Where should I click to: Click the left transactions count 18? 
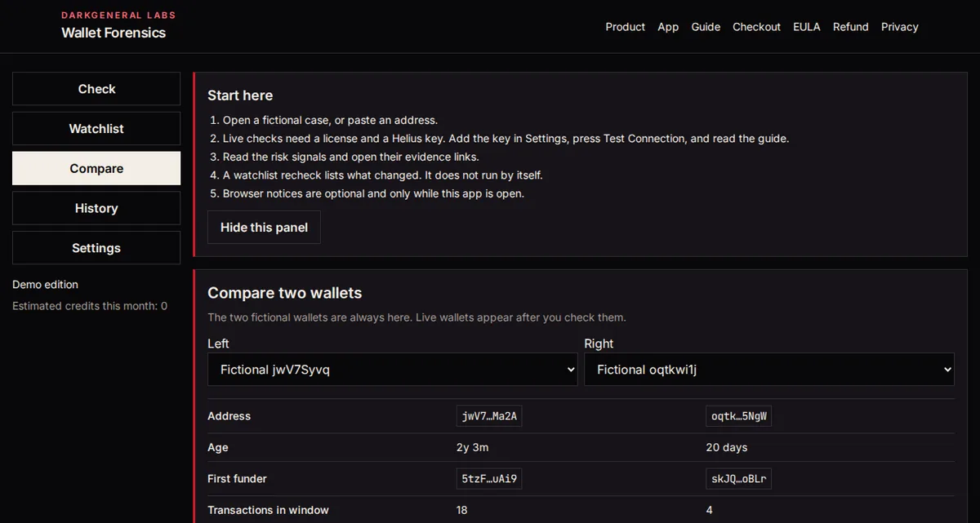462,510
